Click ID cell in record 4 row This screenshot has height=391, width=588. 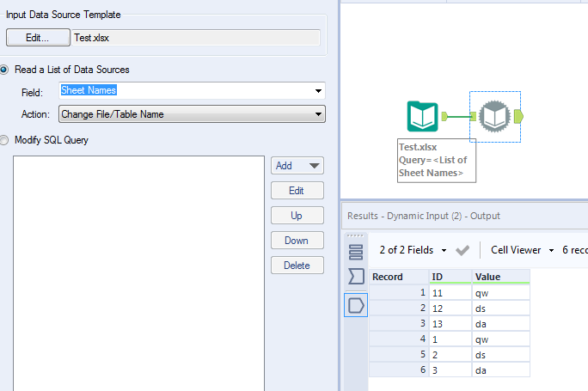[450, 339]
